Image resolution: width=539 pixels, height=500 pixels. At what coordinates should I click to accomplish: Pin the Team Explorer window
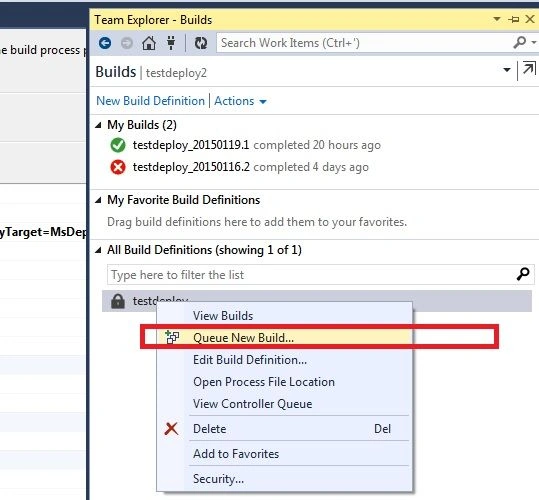point(514,20)
